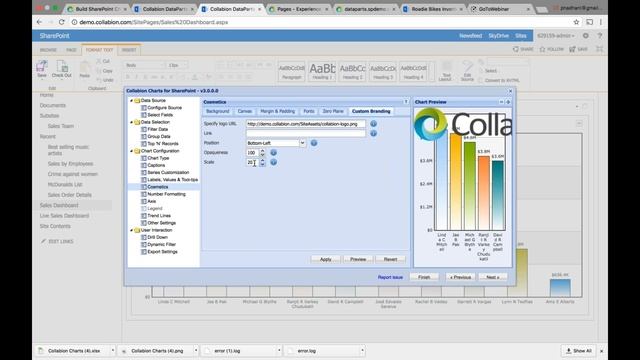Viewport: 640px width, 360px height.
Task: Open menu for error (1).log download
Action: tap(279, 351)
